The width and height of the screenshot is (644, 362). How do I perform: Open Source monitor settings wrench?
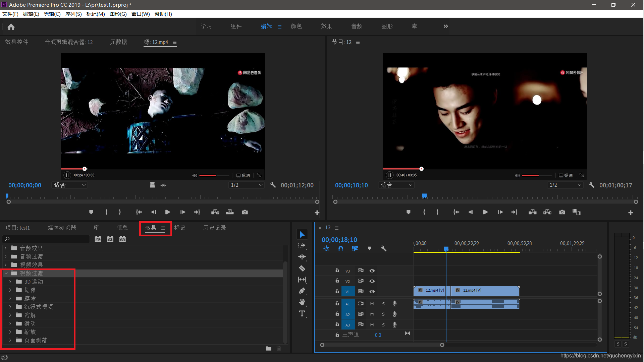coord(273,185)
